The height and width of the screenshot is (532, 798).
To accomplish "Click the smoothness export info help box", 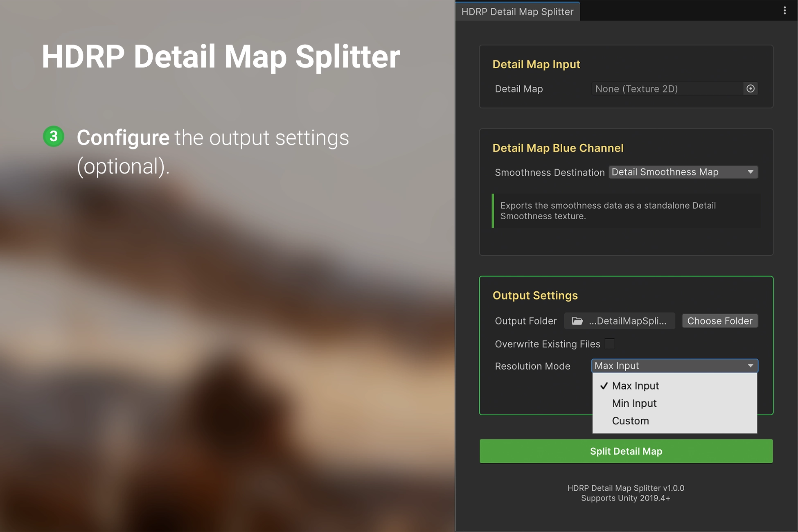I will click(626, 211).
